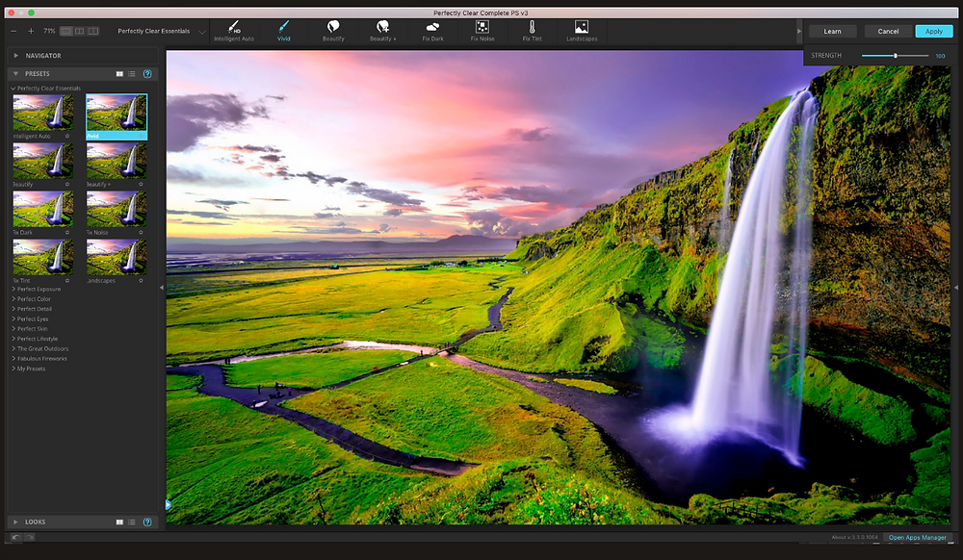963x560 pixels.
Task: Click the Learn button
Action: (x=832, y=32)
